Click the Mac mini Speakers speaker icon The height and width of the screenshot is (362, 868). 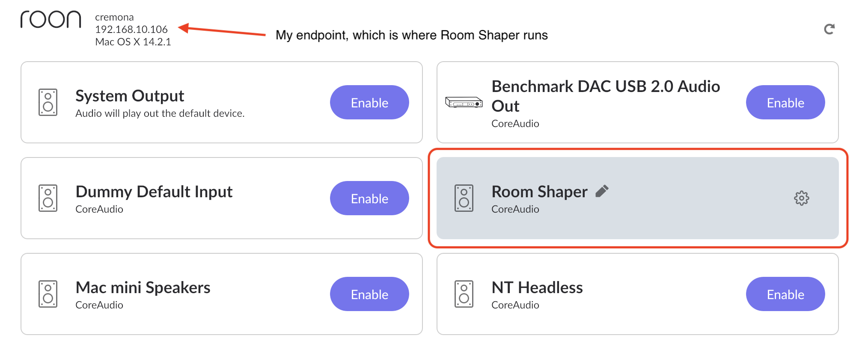(x=48, y=294)
